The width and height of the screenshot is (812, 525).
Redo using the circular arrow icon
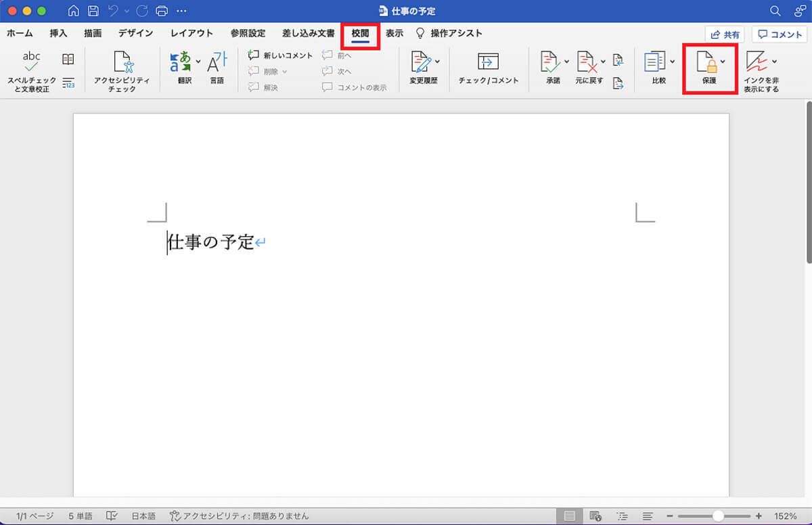pos(142,11)
